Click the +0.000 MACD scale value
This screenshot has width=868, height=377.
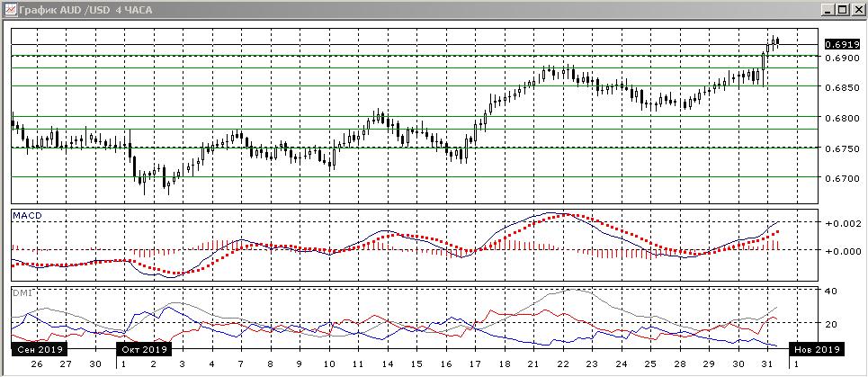point(842,251)
